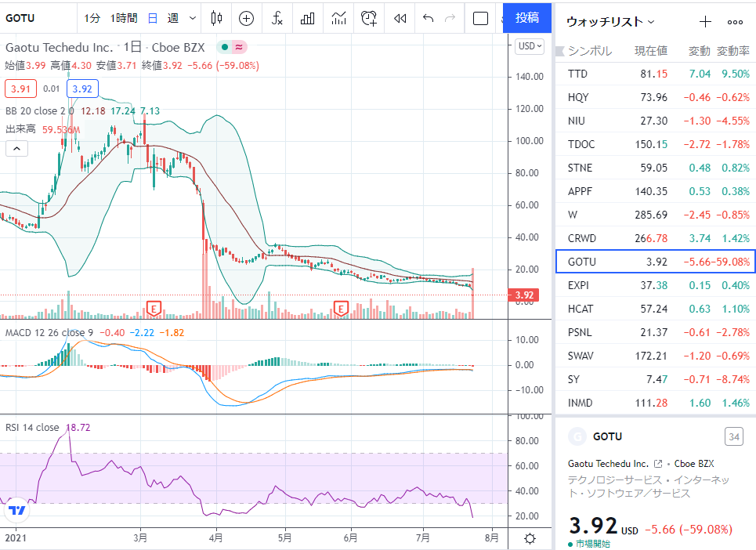The width and height of the screenshot is (756, 550).
Task: Open the candlestick chart style selector
Action: (x=217, y=18)
